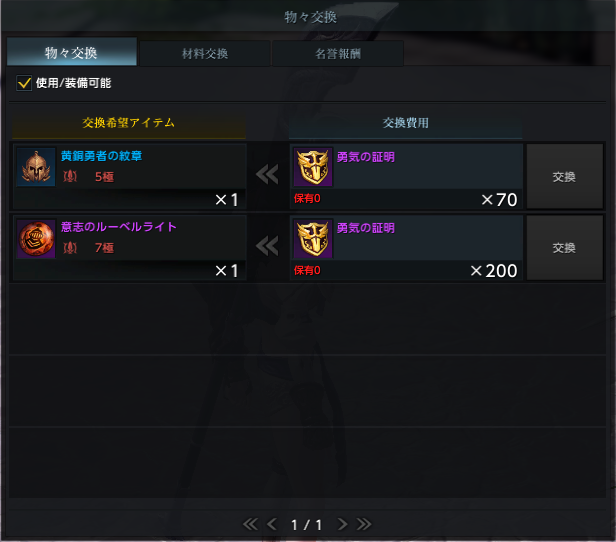The width and height of the screenshot is (616, 542).
Task: Go to the first page with double-left arrow
Action: point(250,524)
